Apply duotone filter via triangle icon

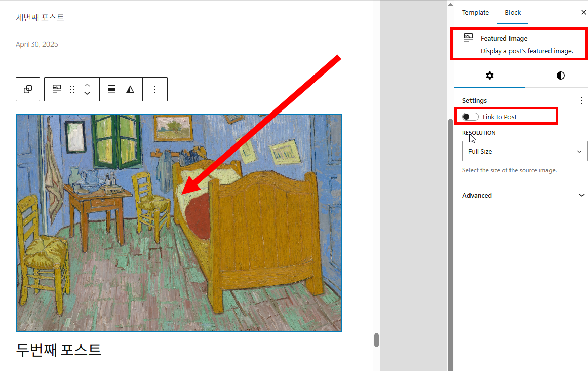pos(130,89)
